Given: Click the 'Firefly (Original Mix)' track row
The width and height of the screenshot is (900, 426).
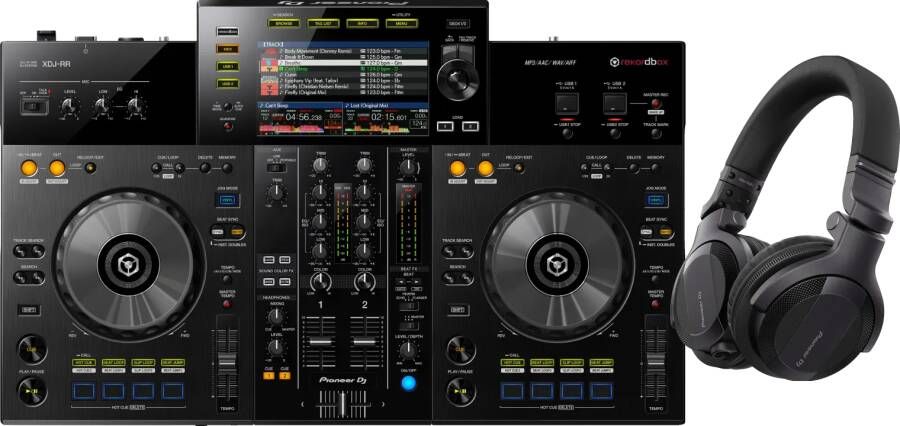Looking at the screenshot, I should click(x=343, y=92).
